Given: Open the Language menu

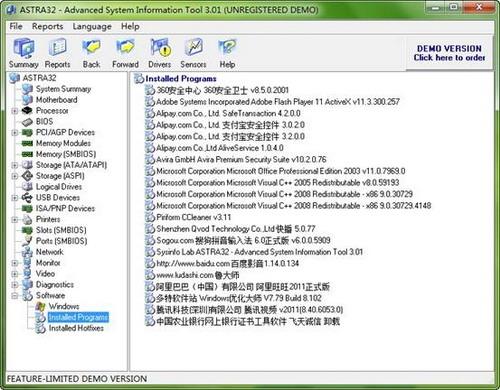Looking at the screenshot, I should click(x=92, y=26).
